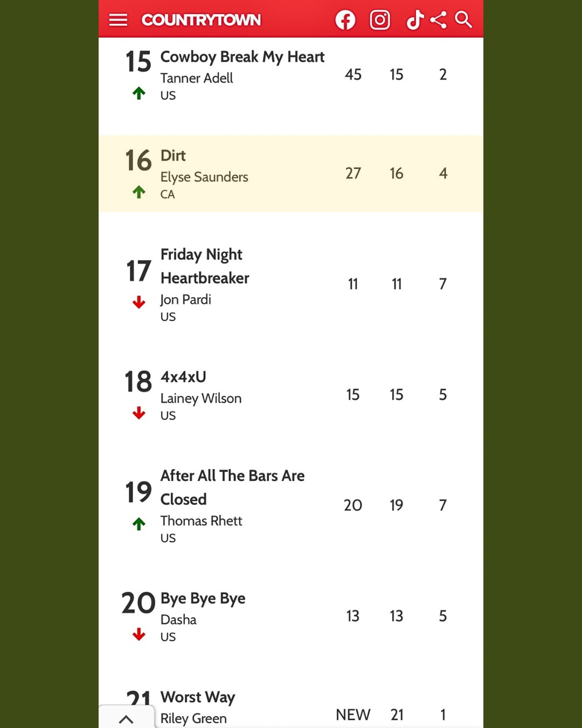Screen dimensions: 582x728
Task: Open the TikTok icon in header
Action: pos(414,20)
